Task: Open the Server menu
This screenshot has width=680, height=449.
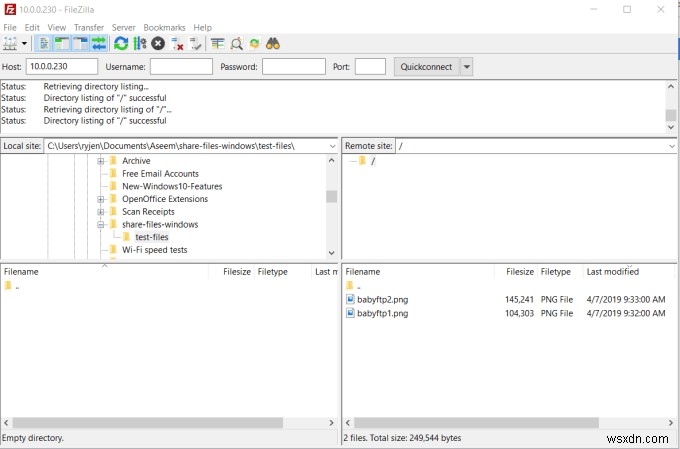Action: [124, 27]
